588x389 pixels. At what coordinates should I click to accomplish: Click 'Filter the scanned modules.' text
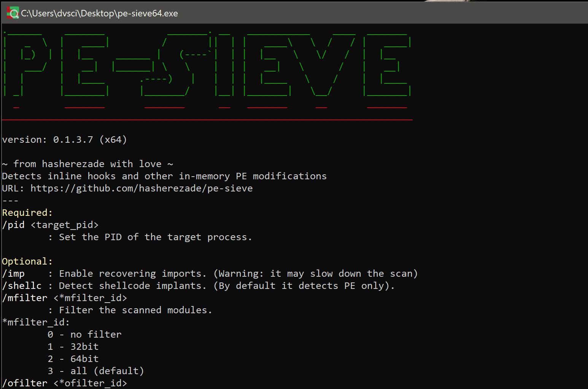tap(135, 310)
